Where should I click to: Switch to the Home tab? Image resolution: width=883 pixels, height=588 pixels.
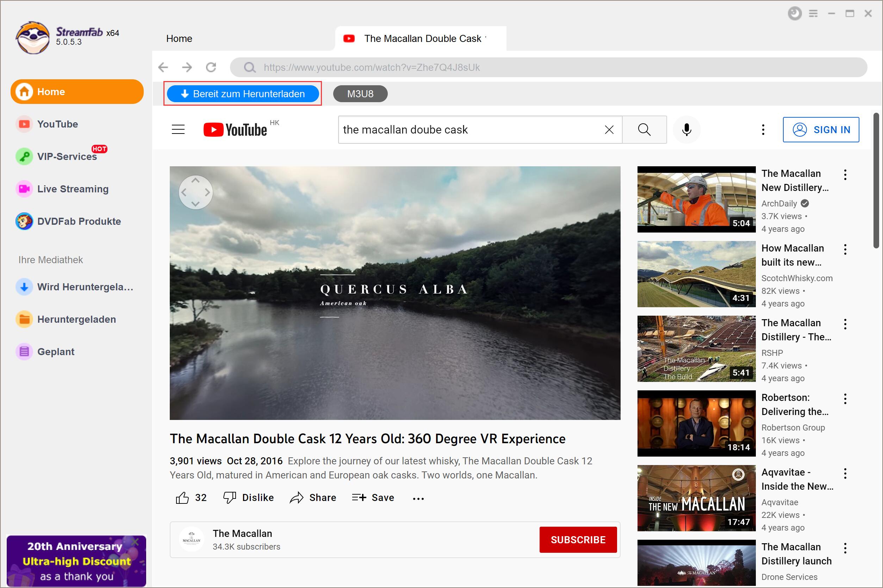click(179, 39)
